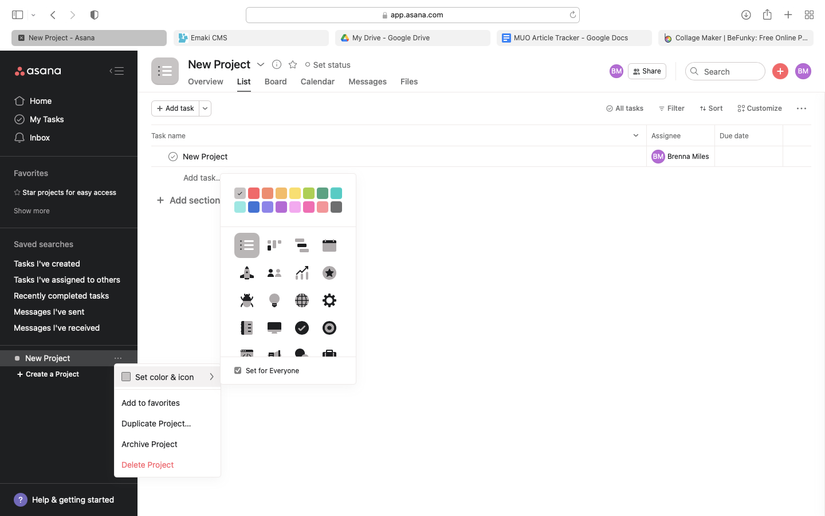Click the Share button
The width and height of the screenshot is (825, 516).
pyautogui.click(x=647, y=72)
